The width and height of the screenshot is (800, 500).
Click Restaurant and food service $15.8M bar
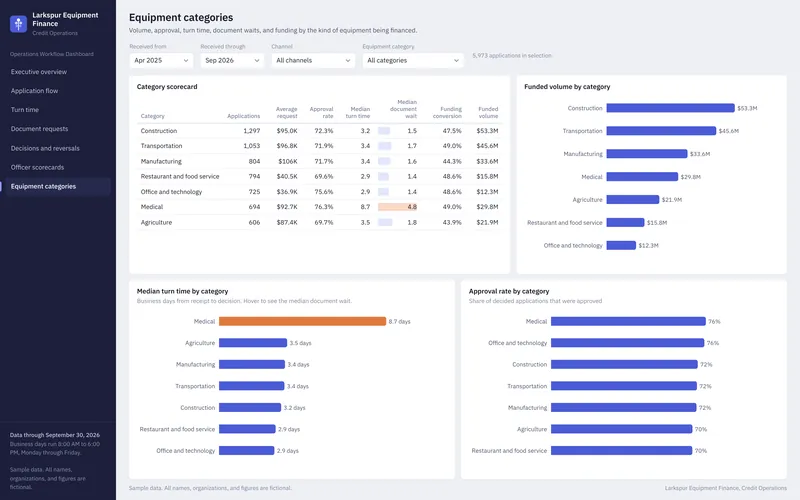(x=626, y=222)
